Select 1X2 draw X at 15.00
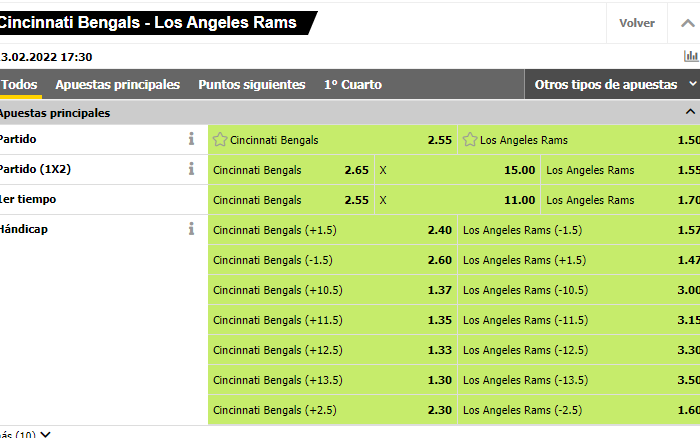 [x=457, y=170]
